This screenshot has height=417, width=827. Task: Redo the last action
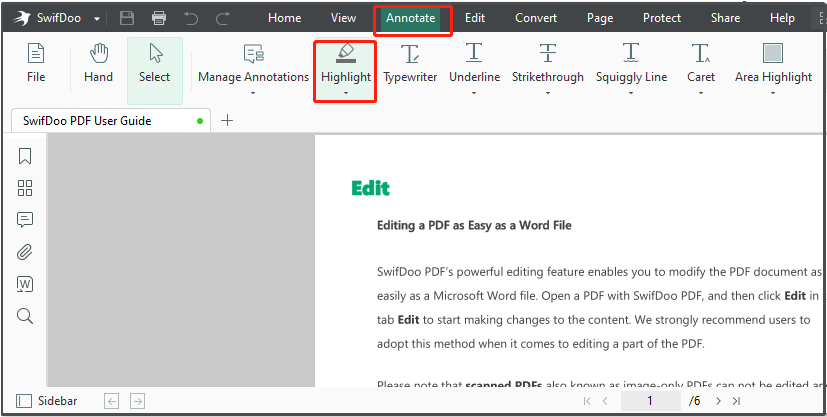pos(223,19)
